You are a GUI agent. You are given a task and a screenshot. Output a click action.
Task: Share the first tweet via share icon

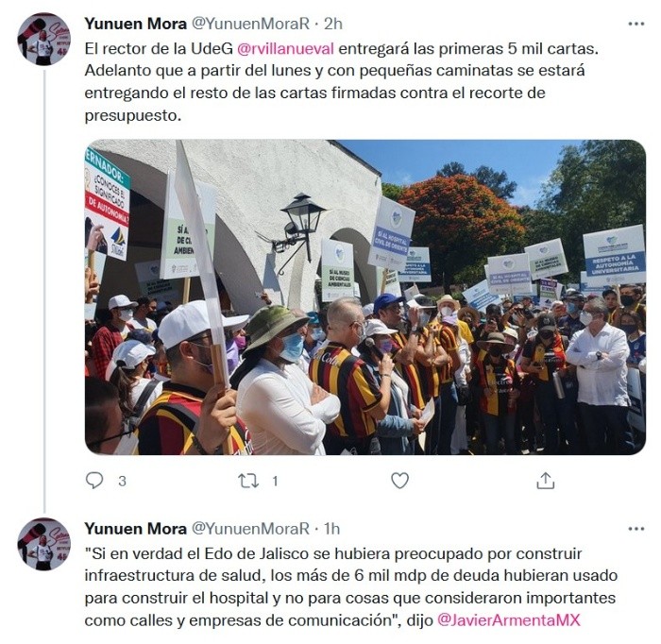[x=545, y=481]
